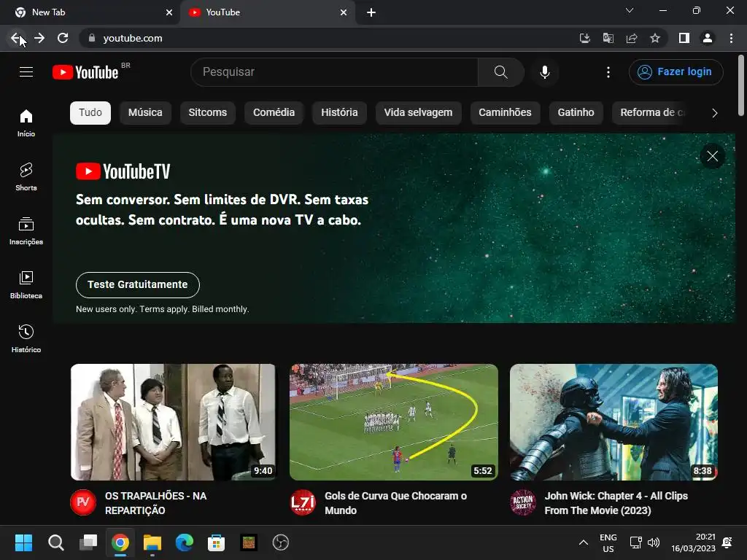Open Chrome three-dot menu
Screen dimensions: 747x560
[x=731, y=38]
